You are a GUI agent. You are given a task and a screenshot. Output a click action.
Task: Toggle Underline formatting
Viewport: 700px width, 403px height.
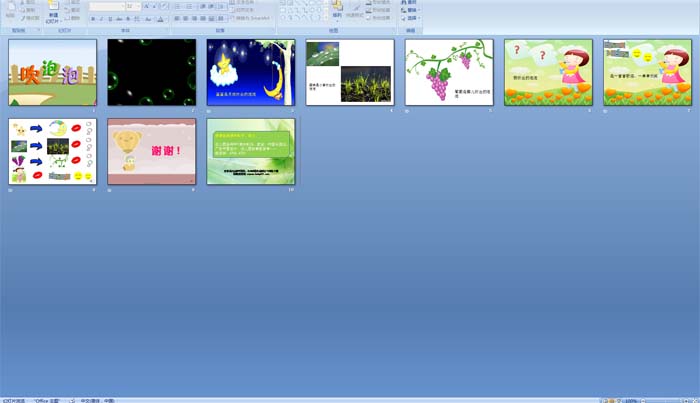point(110,19)
